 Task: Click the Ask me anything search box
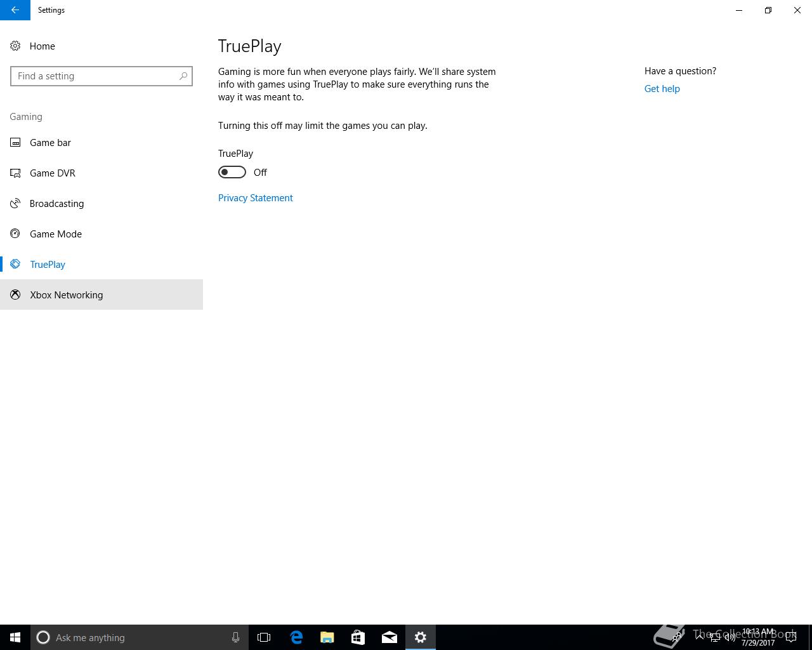(139, 637)
